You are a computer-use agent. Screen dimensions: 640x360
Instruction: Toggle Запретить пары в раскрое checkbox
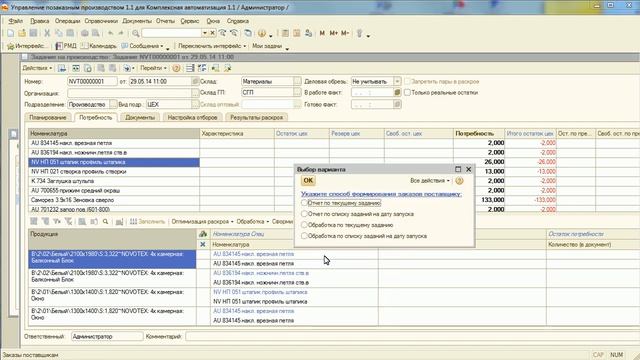click(x=407, y=82)
